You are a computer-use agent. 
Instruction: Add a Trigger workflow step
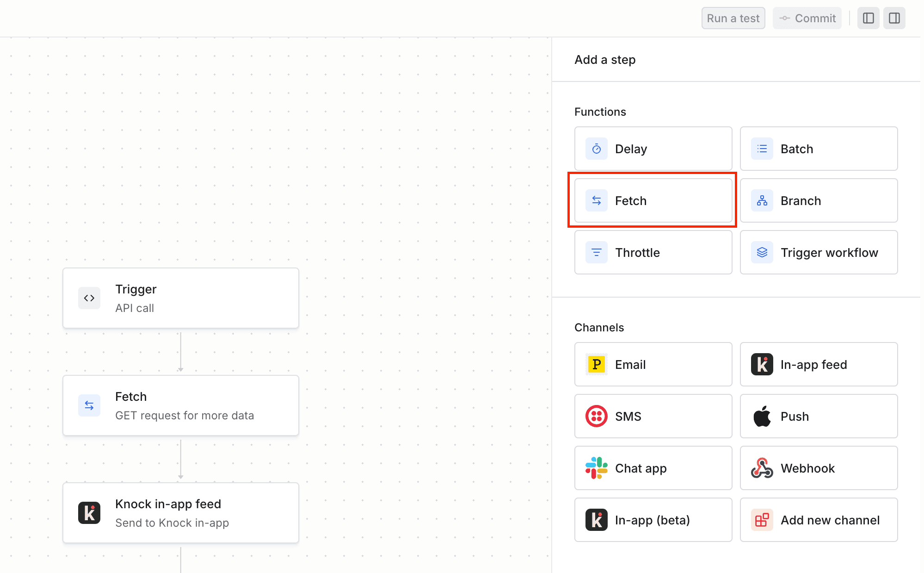(819, 252)
